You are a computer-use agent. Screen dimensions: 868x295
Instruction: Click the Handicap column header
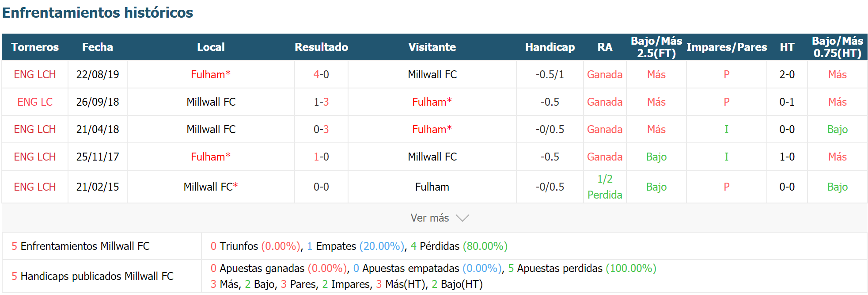pyautogui.click(x=550, y=47)
